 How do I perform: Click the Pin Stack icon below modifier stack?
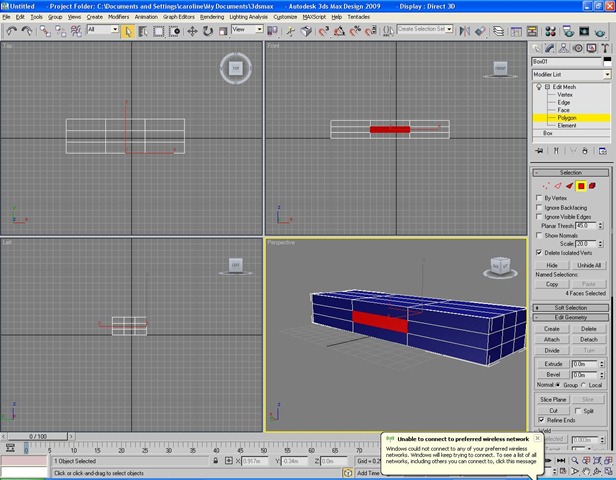(539, 151)
